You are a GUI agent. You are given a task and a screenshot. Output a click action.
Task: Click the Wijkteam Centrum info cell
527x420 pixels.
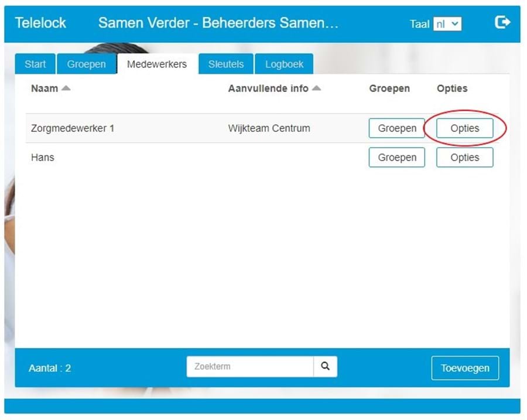click(x=269, y=128)
